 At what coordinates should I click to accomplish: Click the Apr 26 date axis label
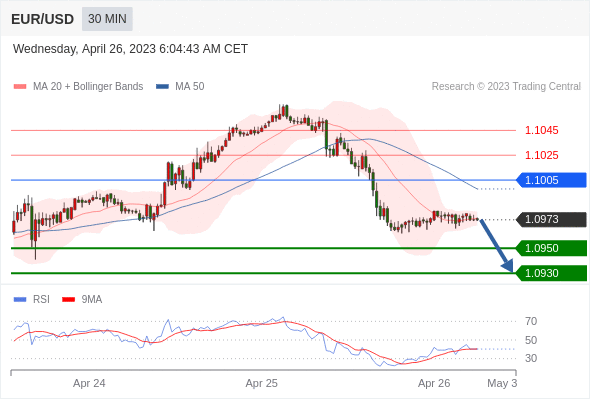[x=434, y=383]
